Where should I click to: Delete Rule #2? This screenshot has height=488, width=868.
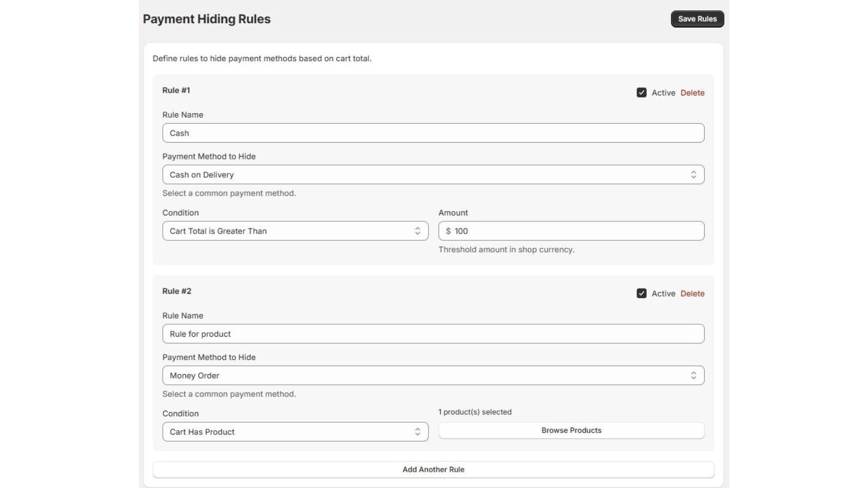(692, 293)
